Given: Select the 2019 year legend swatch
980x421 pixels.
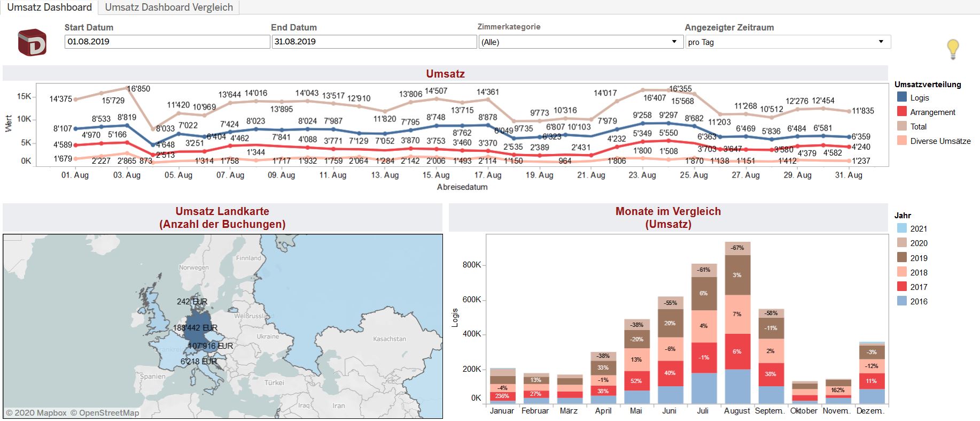Looking at the screenshot, I should click(902, 257).
